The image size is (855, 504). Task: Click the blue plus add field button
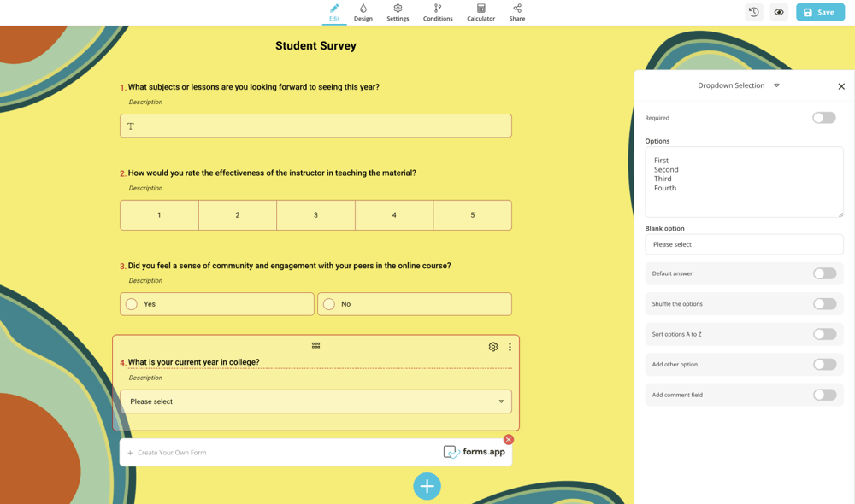coord(427,486)
